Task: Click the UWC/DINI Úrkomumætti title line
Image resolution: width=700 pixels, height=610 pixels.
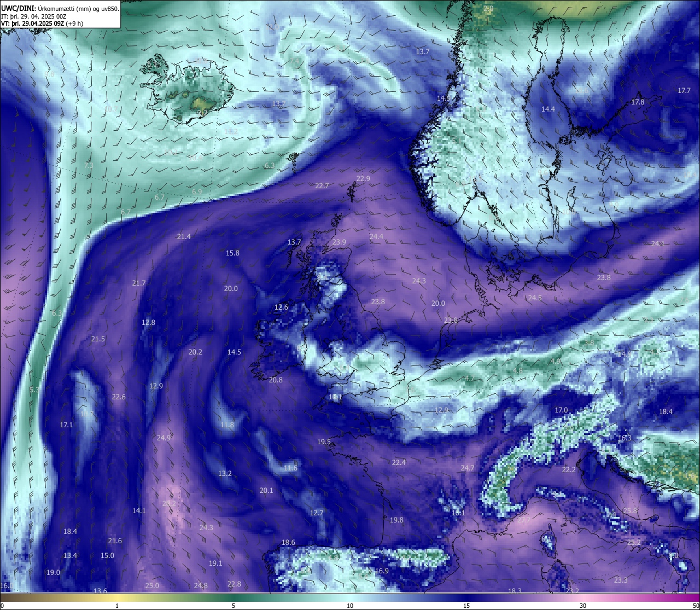Action: coord(60,8)
